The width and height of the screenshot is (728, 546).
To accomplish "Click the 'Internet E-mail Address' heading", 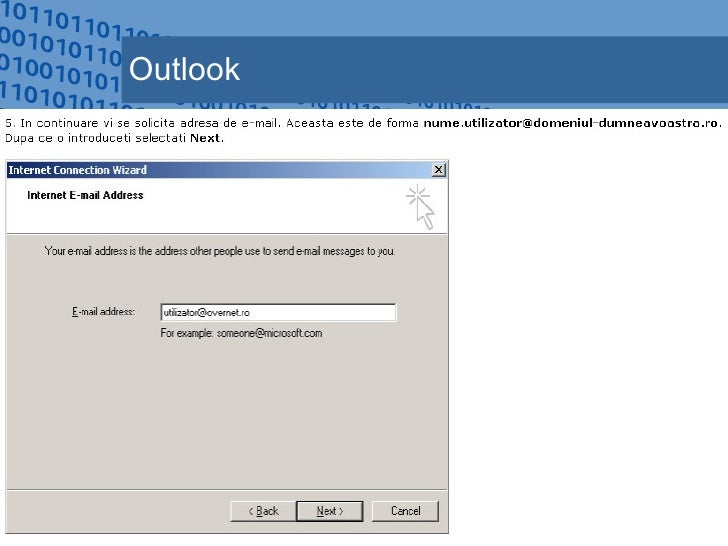I will click(x=85, y=195).
